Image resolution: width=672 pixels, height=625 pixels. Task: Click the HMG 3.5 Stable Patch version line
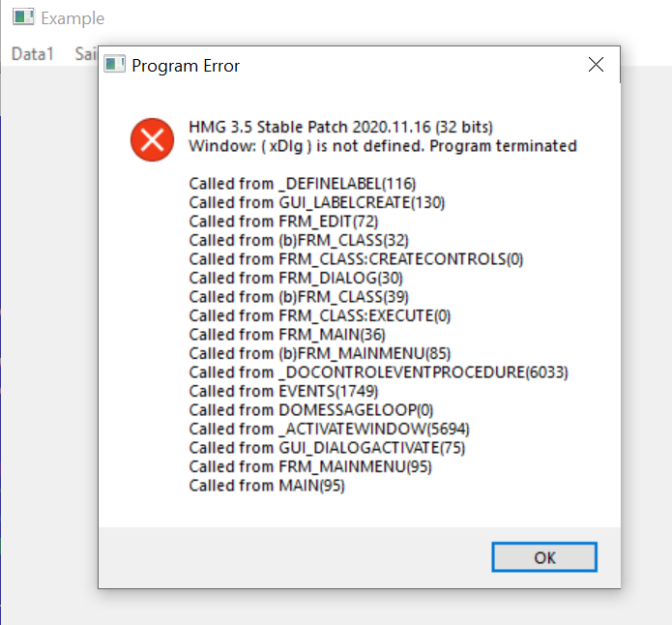340,128
